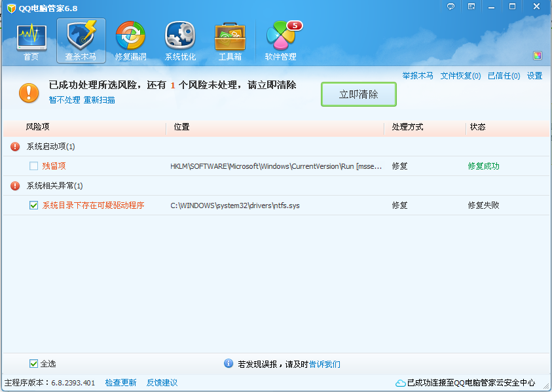The height and width of the screenshot is (392, 552).
Task: Click the 状态 column header
Action: (478, 127)
